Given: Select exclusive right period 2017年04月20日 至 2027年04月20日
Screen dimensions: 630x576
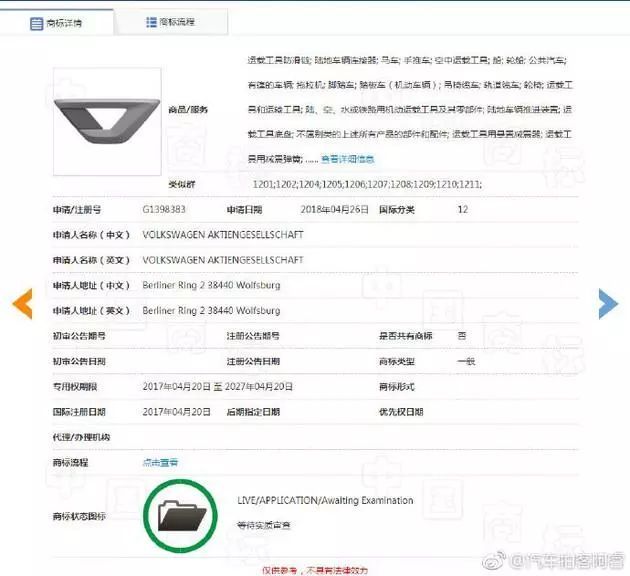Looking at the screenshot, I should 217,386.
